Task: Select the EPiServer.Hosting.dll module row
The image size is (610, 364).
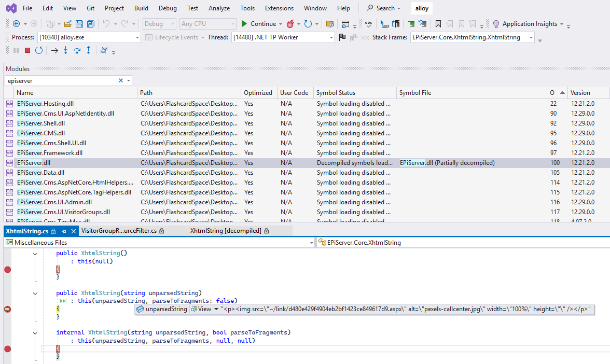Action: (307, 104)
